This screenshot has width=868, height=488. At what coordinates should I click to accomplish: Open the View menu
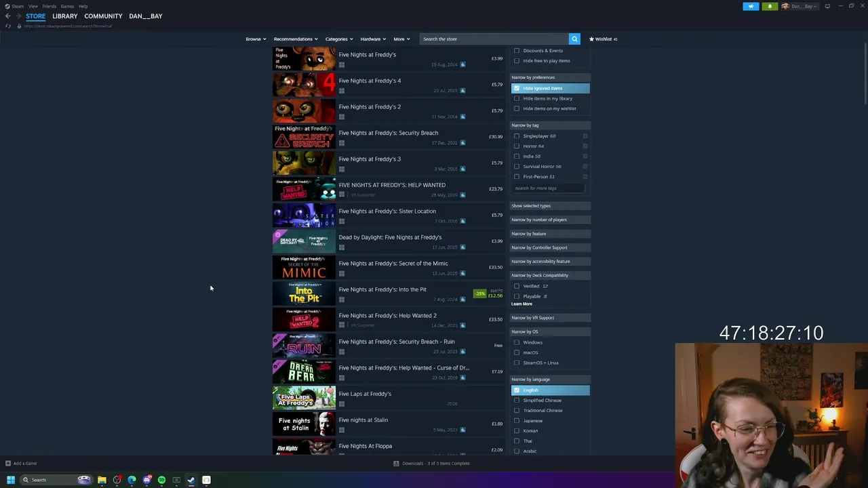pos(33,6)
